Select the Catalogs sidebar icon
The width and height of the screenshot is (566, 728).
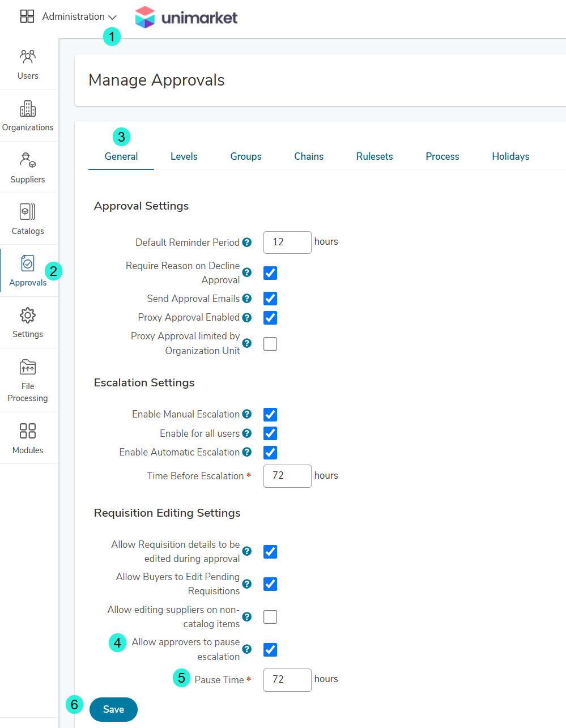point(28,219)
